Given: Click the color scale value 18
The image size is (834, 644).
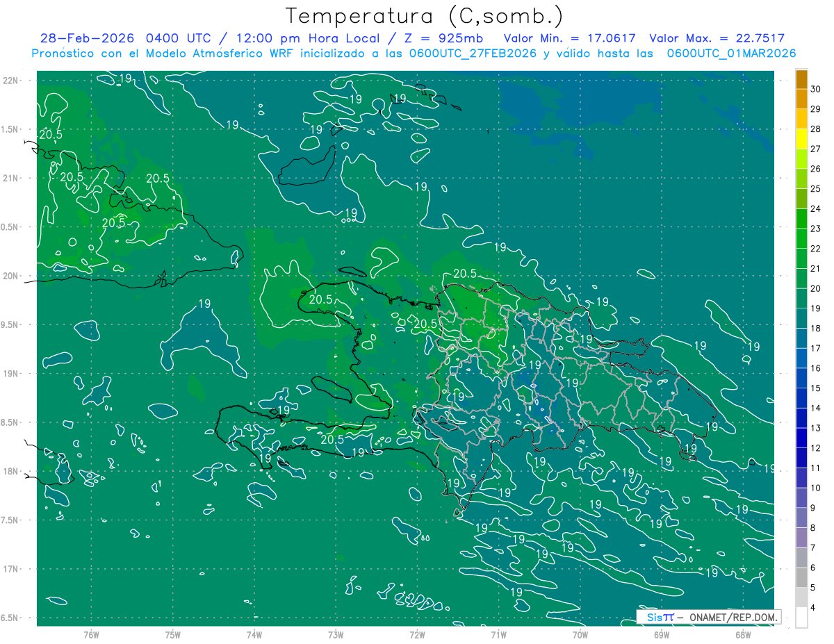Looking at the screenshot, I should [x=815, y=329].
